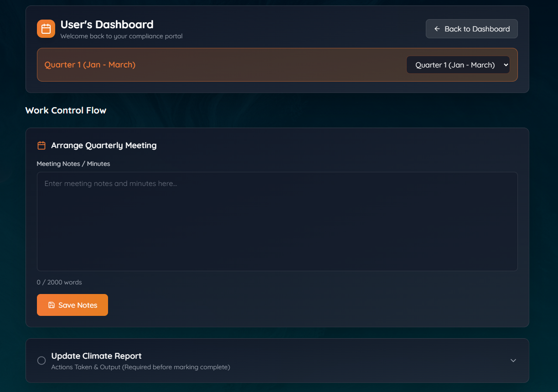Open the Quarter 1 (Jan - March) dropdown

click(457, 65)
